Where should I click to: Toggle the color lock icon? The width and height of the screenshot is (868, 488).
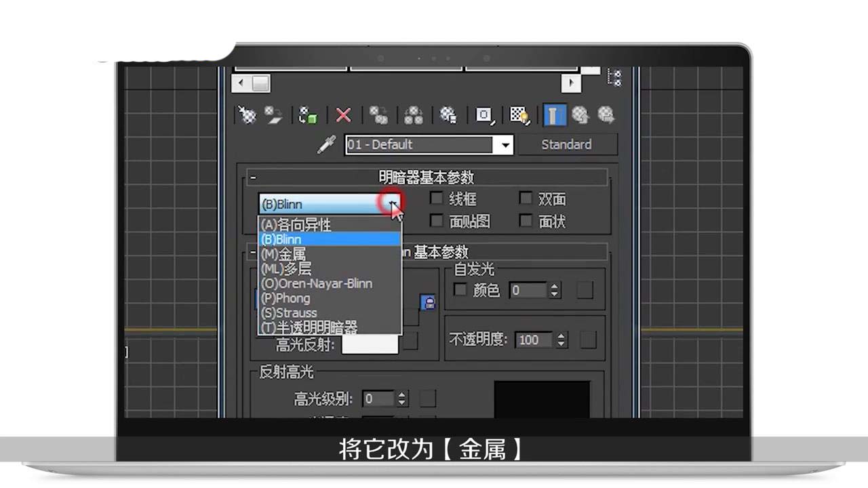(428, 302)
